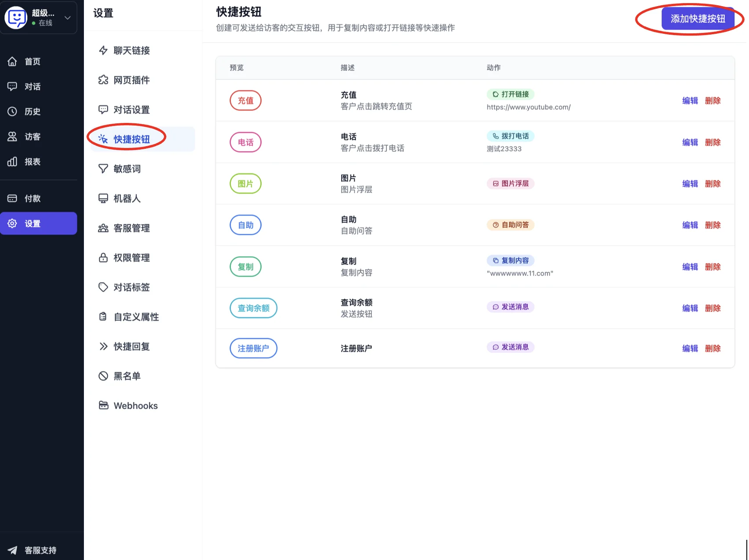This screenshot has height=560, width=749.
Task: Open the 报表 reports icon
Action: tap(12, 162)
